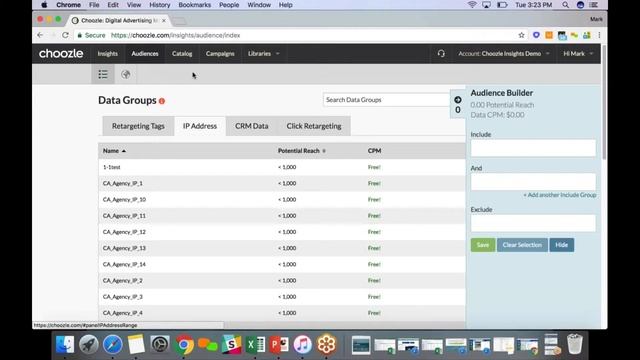The width and height of the screenshot is (640, 360).
Task: Open the Click Retargeting tab
Action: click(314, 126)
